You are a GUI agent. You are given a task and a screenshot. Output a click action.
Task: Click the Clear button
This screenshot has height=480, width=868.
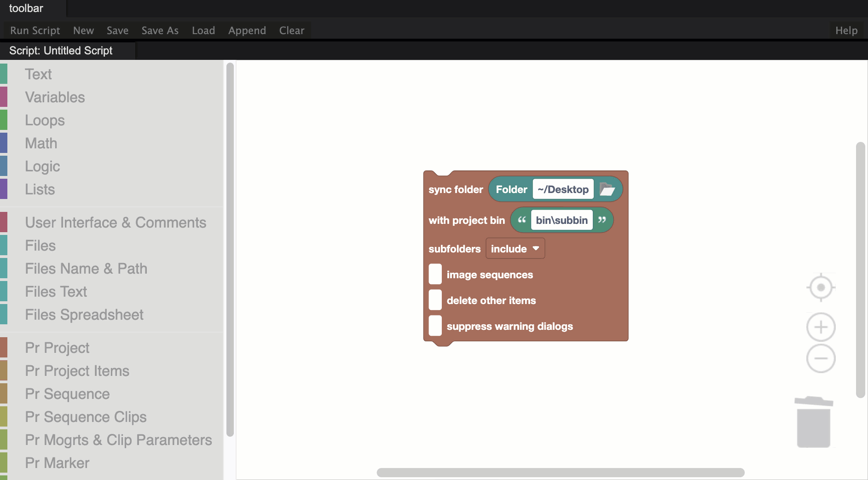pyautogui.click(x=291, y=30)
